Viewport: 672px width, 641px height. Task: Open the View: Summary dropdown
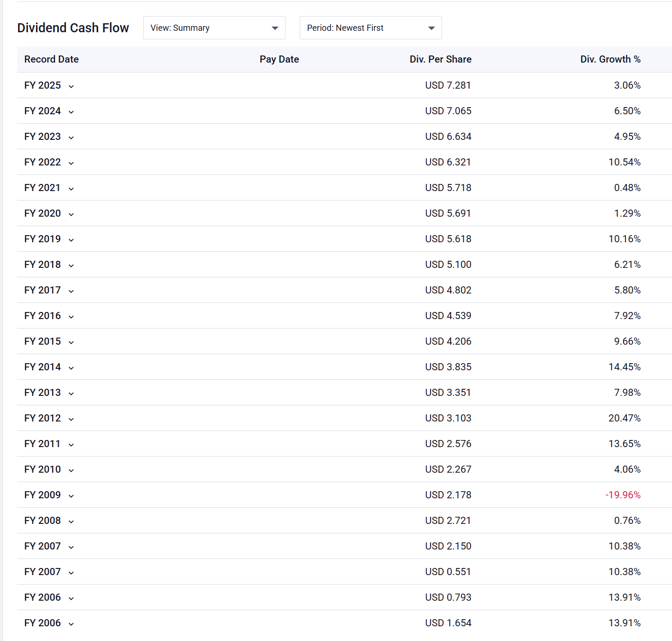click(x=214, y=28)
